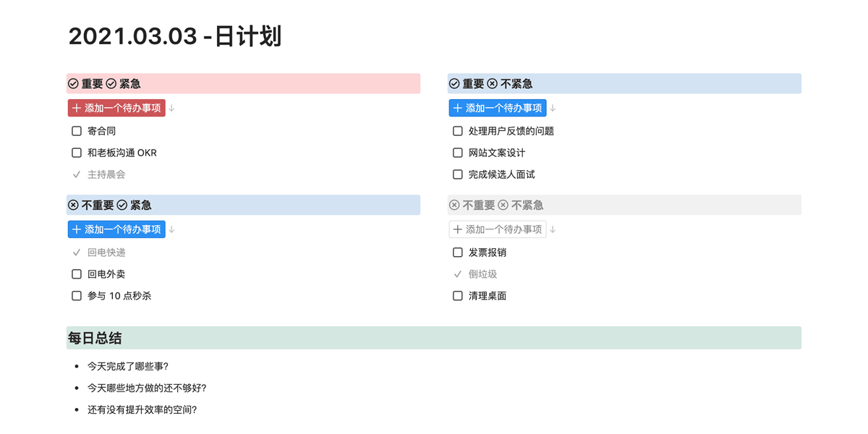Viewport: 868px width, 434px height.
Task: Check off 发票报销 task
Action: coord(457,252)
